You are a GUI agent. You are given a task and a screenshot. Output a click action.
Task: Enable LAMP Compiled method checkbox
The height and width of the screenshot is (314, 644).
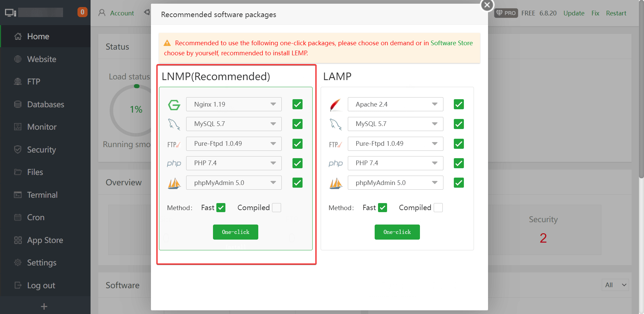pos(438,208)
